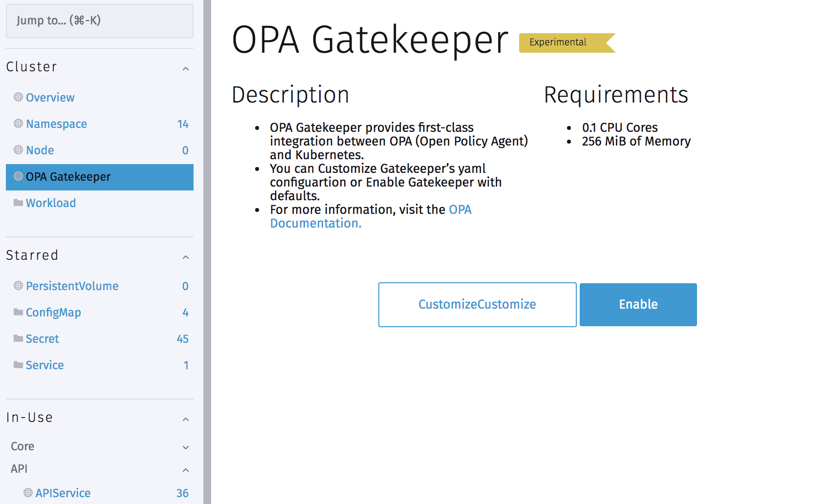Collapse the Starred section
This screenshot has width=829, height=504.
[185, 257]
